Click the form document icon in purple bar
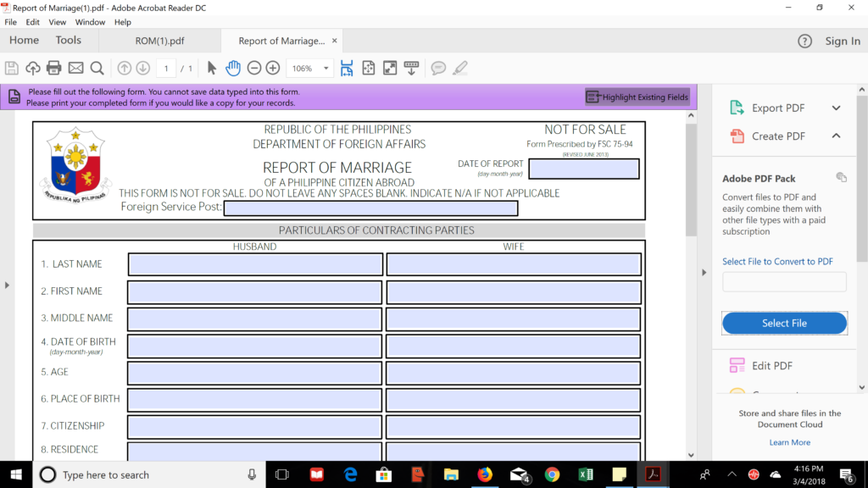Image resolution: width=868 pixels, height=488 pixels. tap(14, 97)
